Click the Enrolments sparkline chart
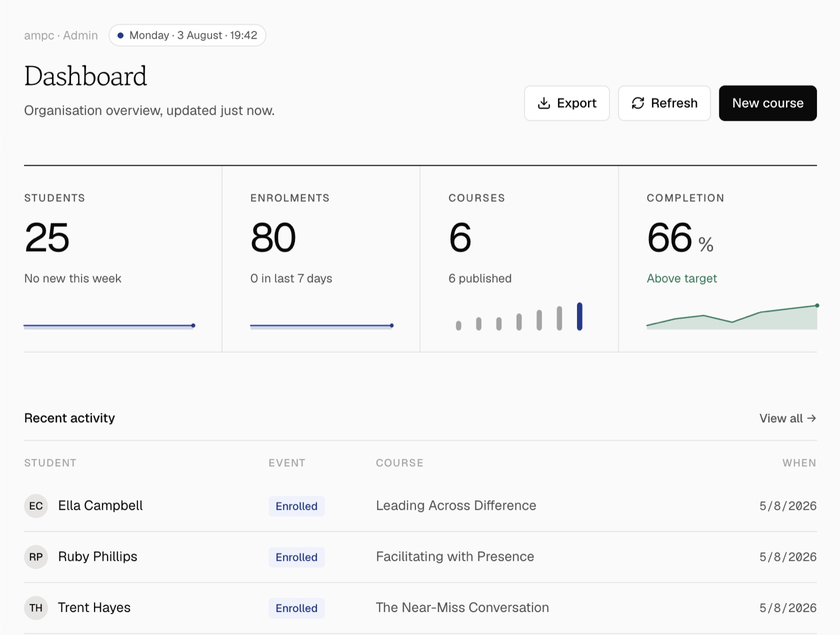Screen dimensions: 840x635 (322, 326)
